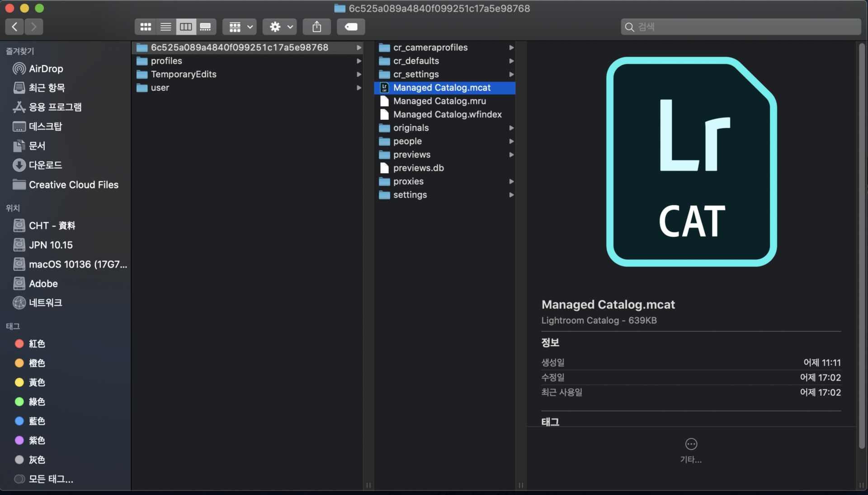Open the Adobe volume in sidebar
This screenshot has height=495, width=868.
[43, 284]
